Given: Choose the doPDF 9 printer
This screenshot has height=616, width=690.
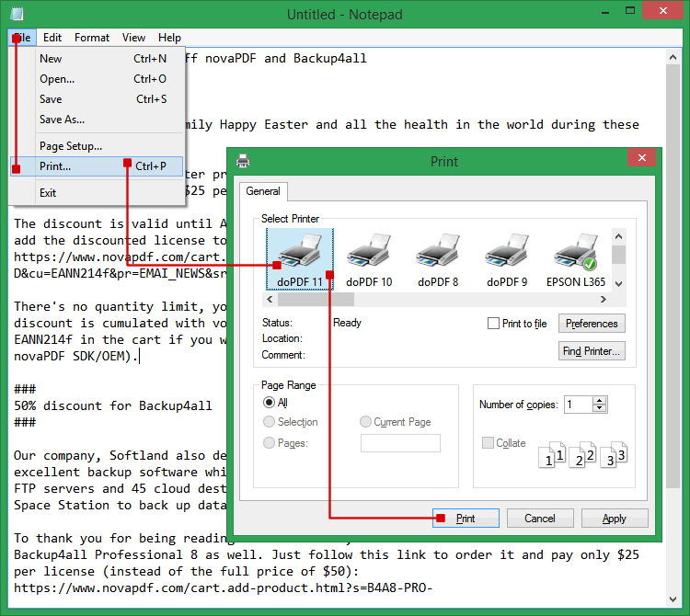Looking at the screenshot, I should pyautogui.click(x=507, y=259).
